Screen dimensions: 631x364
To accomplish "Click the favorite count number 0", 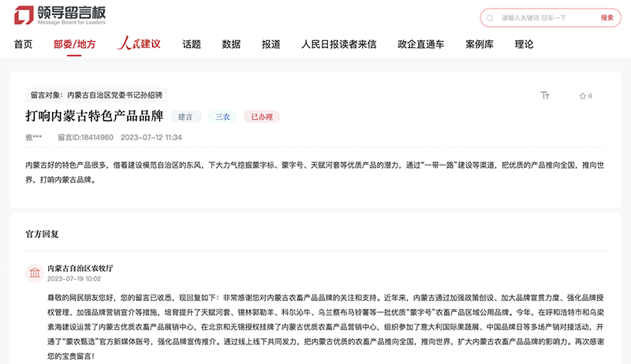I will click(x=590, y=96).
